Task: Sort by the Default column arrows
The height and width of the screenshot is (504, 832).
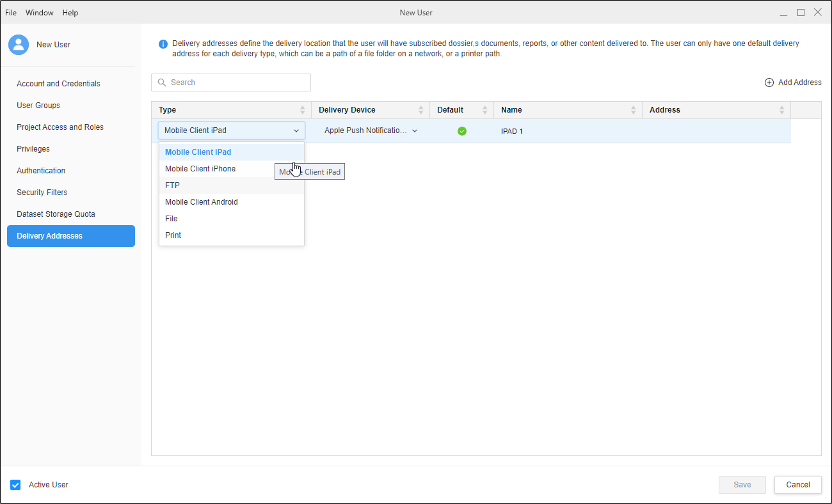Action: tap(485, 110)
